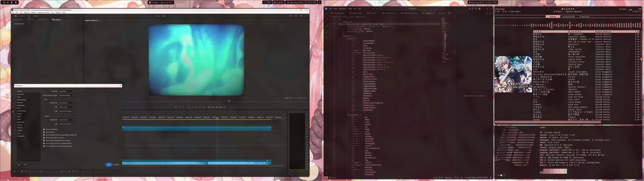Screen dimensions: 644x181
Task: Open Program Sequence 01 panel menu
Action: (x=100, y=20)
